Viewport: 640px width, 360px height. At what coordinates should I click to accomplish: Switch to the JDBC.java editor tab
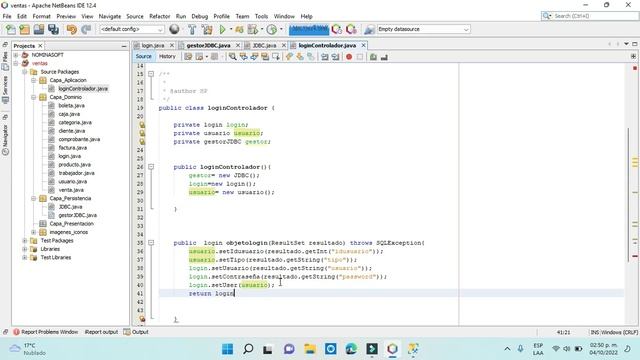coord(264,45)
